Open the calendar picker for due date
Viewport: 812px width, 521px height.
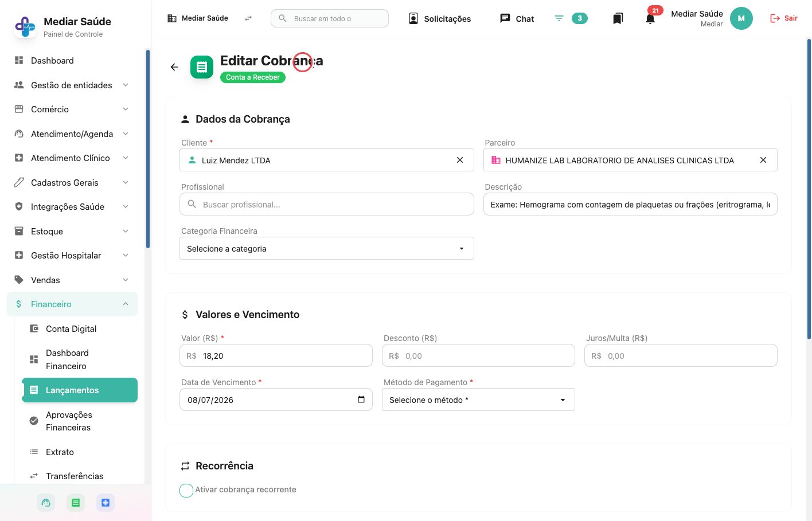(361, 399)
